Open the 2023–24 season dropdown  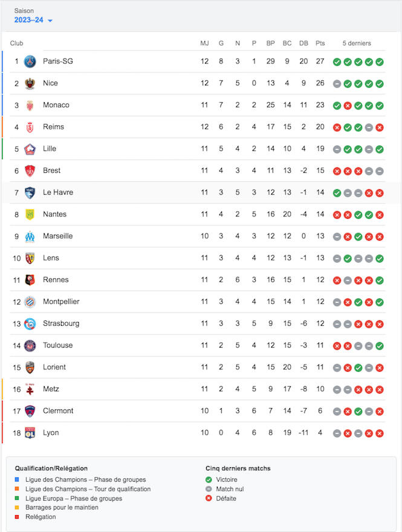click(x=33, y=20)
